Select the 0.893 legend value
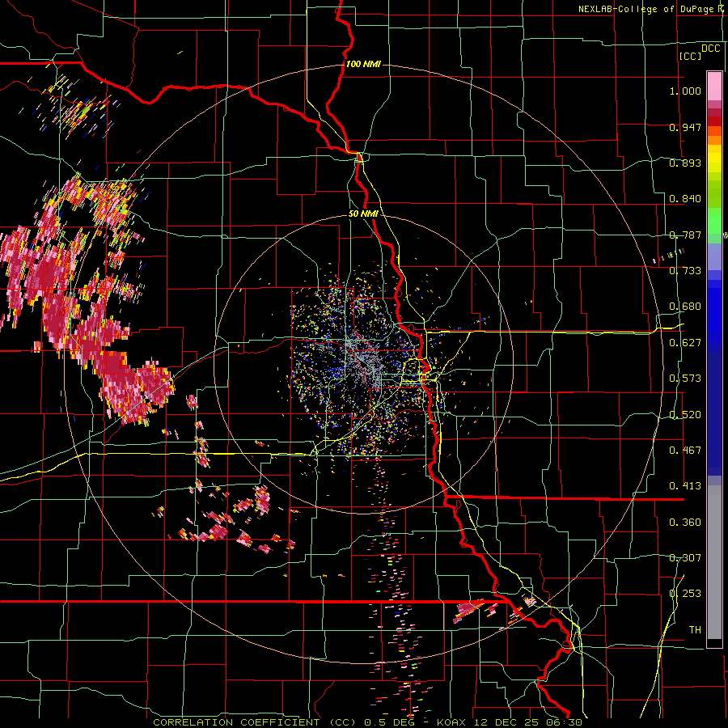This screenshot has width=728, height=728. coord(685,163)
